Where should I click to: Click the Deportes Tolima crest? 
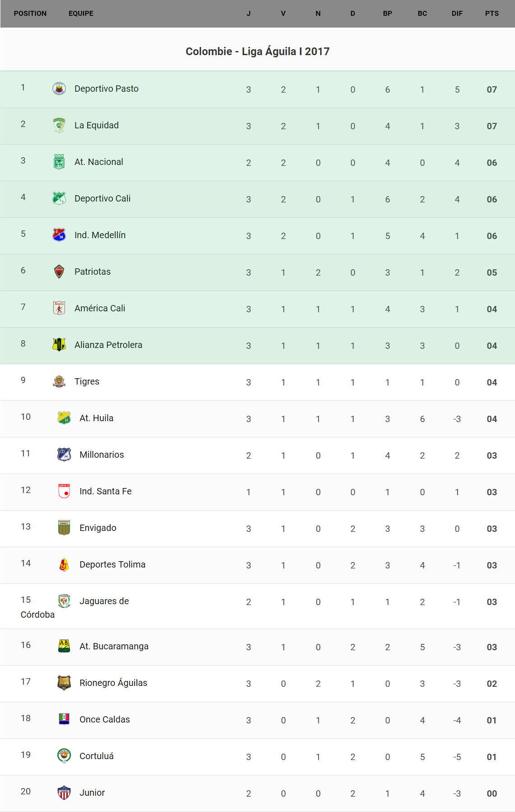[64, 564]
